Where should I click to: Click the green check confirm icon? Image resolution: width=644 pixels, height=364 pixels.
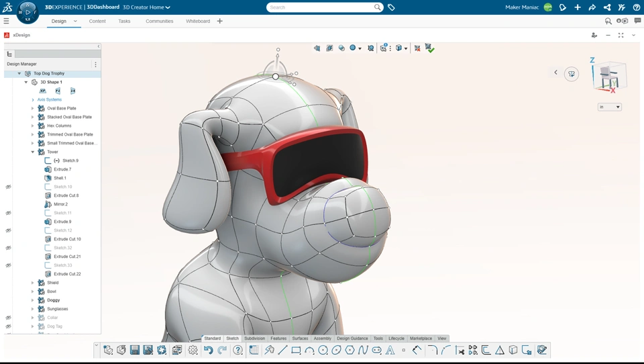[x=430, y=48]
